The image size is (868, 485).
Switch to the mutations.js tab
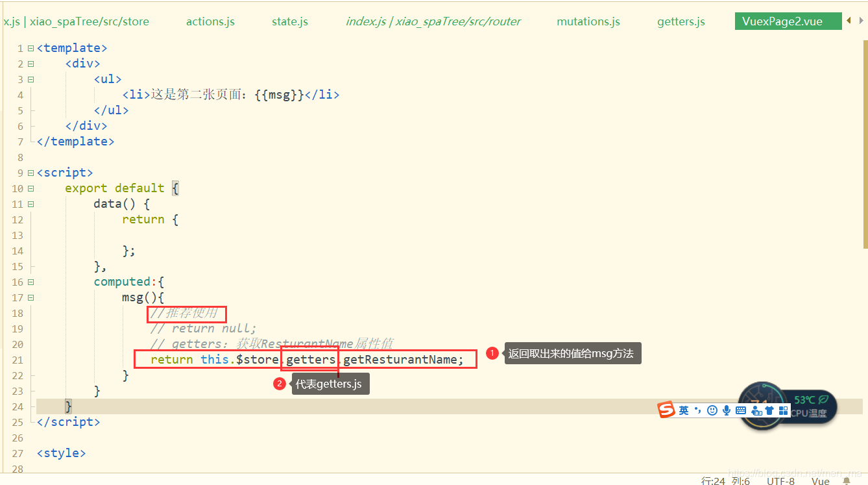pos(588,21)
